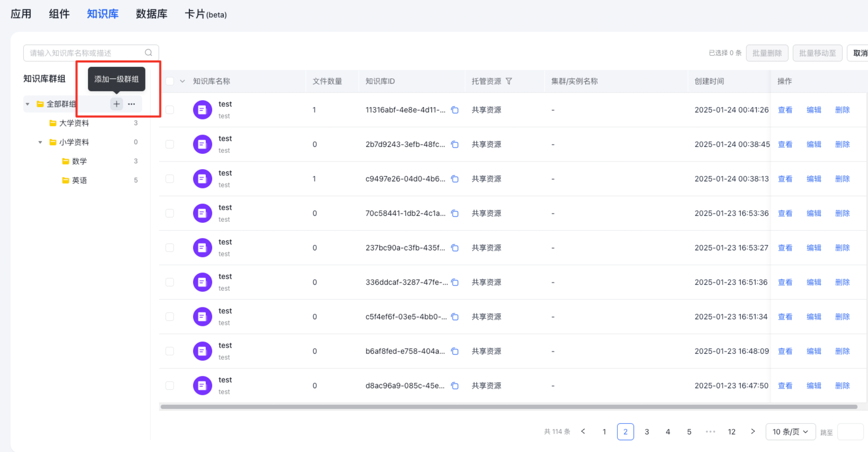Click the horizontal scrollbar under the table

tap(509, 407)
